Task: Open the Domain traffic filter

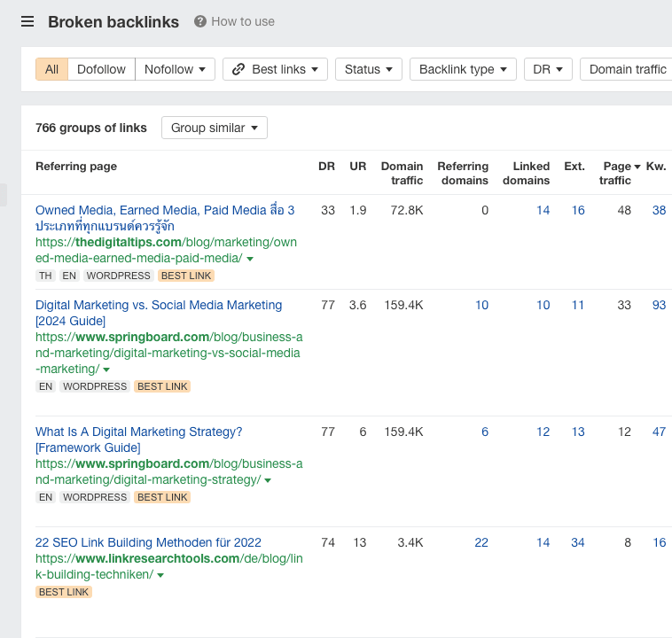Action: tap(627, 69)
